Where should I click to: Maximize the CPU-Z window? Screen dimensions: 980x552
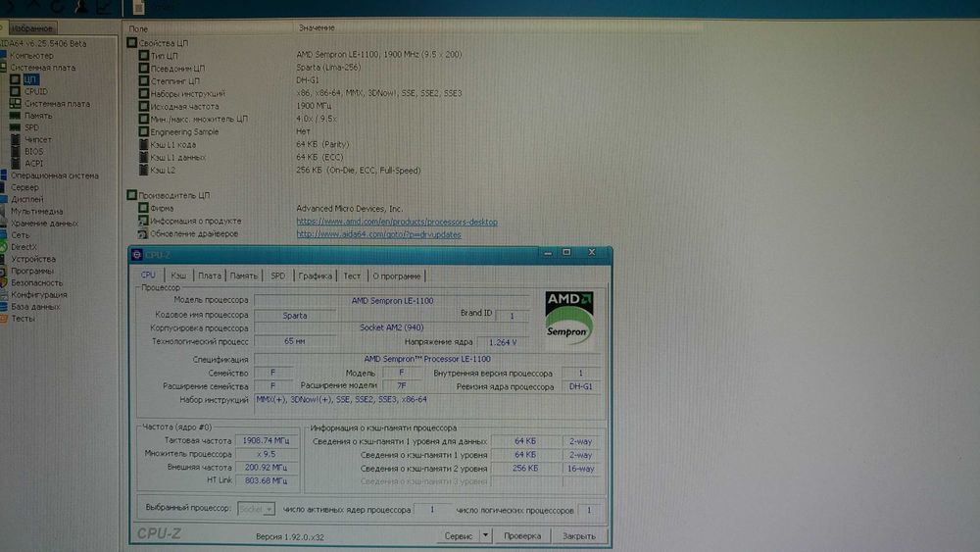click(x=566, y=252)
